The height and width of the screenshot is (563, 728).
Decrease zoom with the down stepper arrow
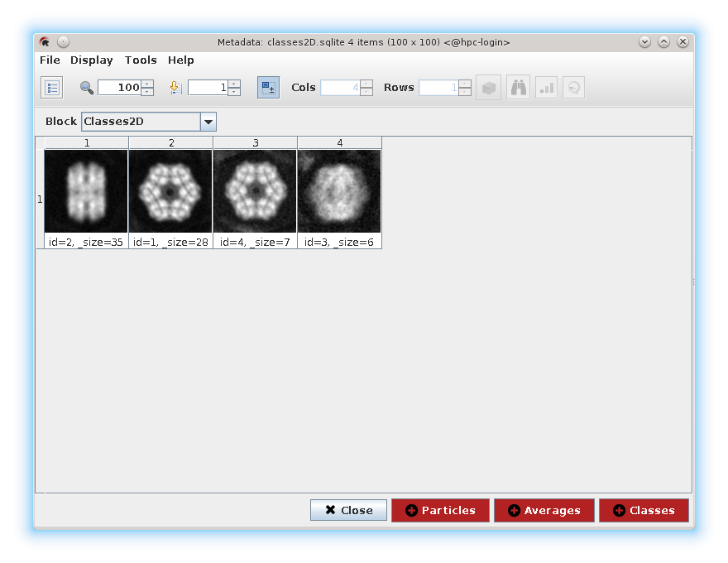[x=147, y=92]
